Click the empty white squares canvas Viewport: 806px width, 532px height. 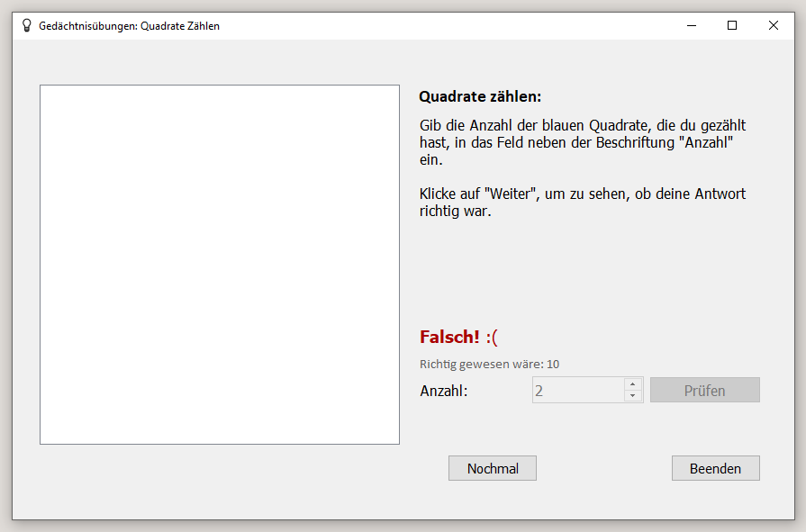click(220, 265)
